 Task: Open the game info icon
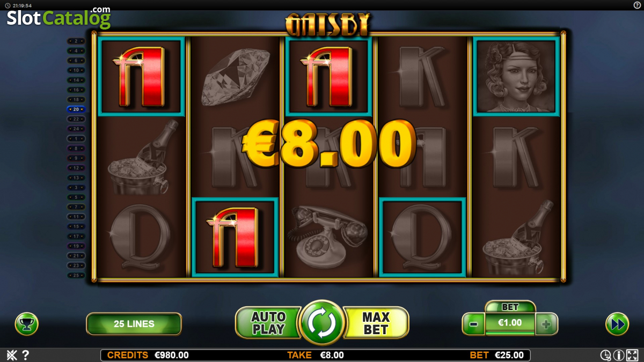(x=618, y=355)
